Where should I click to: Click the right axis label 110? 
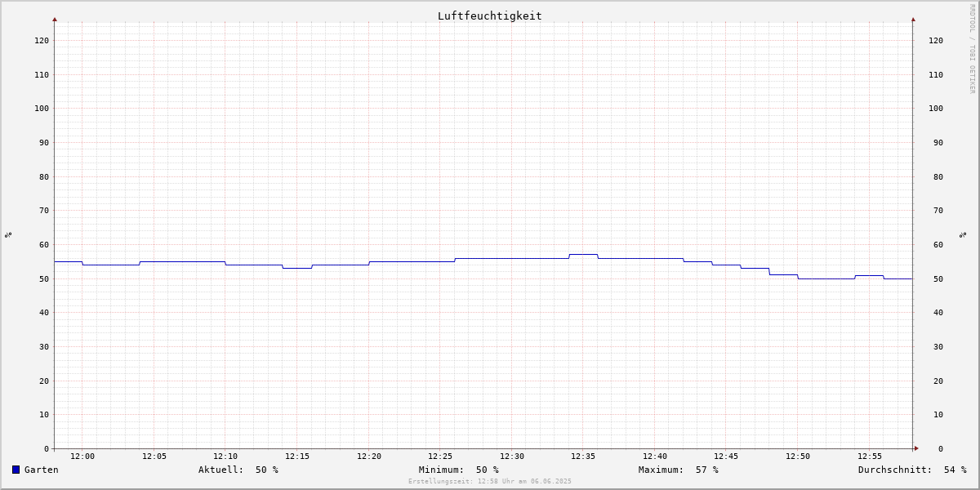pyautogui.click(x=936, y=74)
